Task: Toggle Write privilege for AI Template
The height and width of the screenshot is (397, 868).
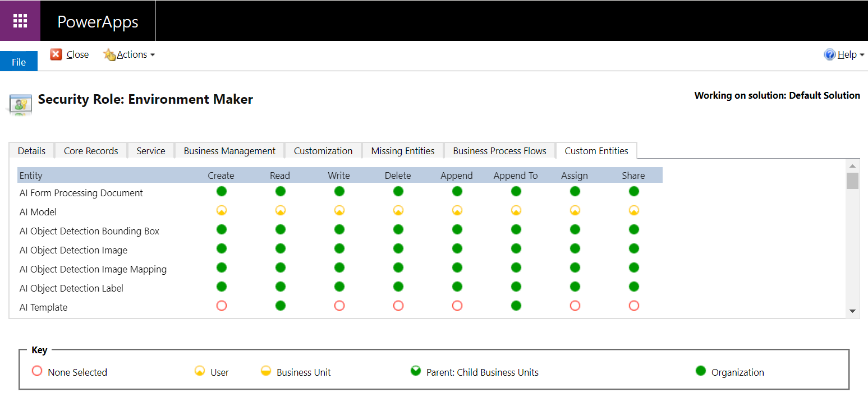Action: pyautogui.click(x=339, y=306)
